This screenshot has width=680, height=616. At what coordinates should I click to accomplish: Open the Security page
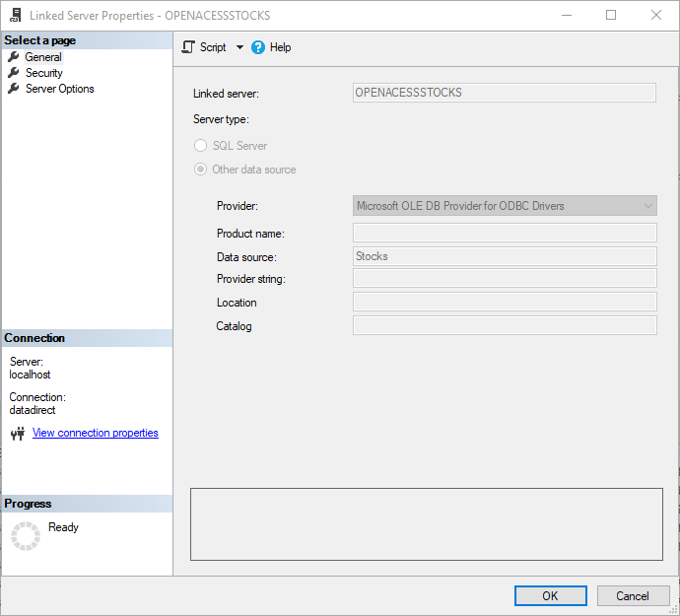(x=44, y=73)
